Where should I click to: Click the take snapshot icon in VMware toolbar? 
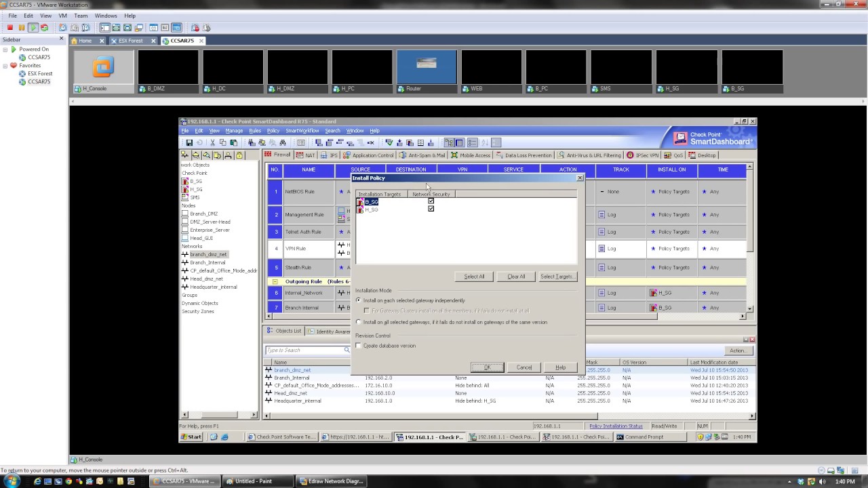pos(62,28)
